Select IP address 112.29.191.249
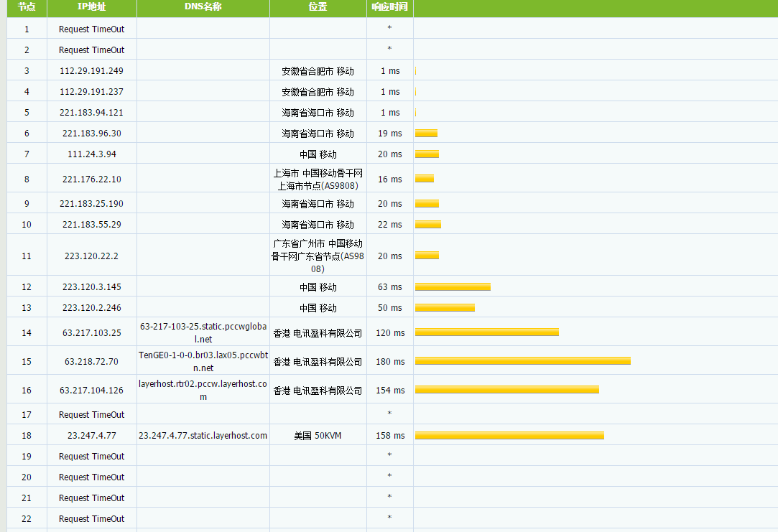The image size is (778, 532). 92,71
